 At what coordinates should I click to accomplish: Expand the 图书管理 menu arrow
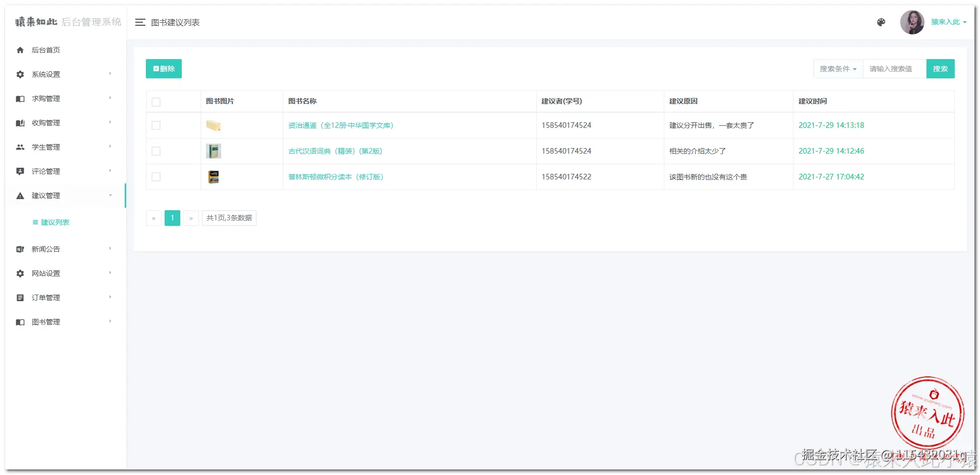coord(110,321)
